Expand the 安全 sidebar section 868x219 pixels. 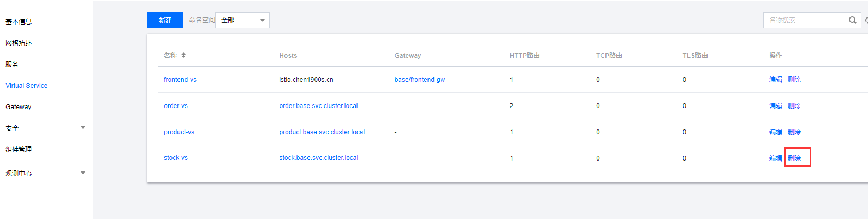[83, 128]
